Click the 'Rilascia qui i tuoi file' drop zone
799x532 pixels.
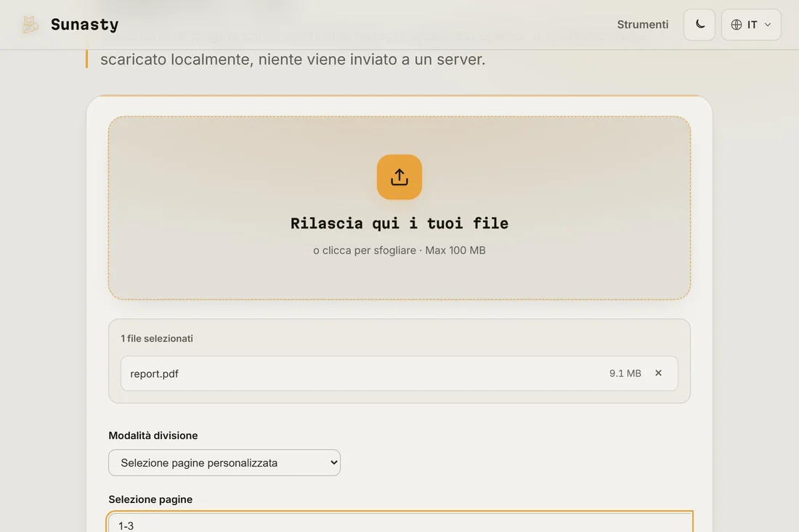[399, 208]
